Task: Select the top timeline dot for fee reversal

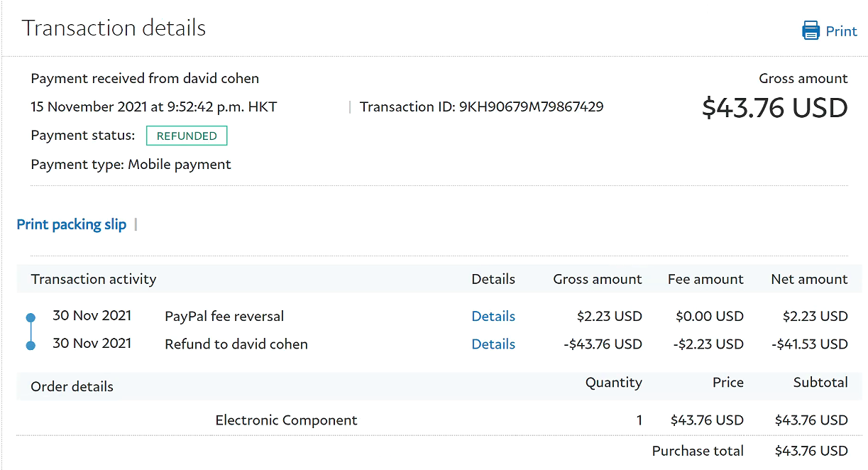Action: click(x=31, y=318)
